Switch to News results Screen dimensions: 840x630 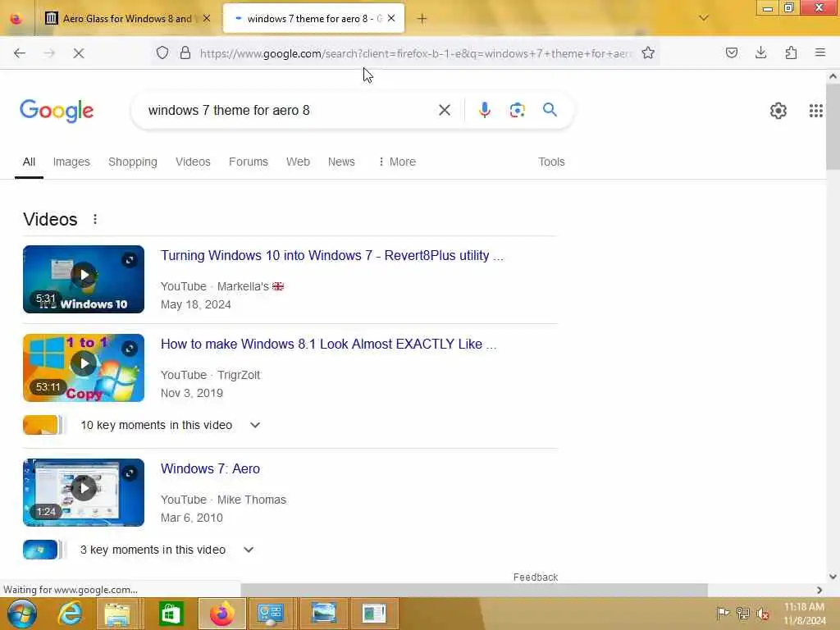pos(341,162)
